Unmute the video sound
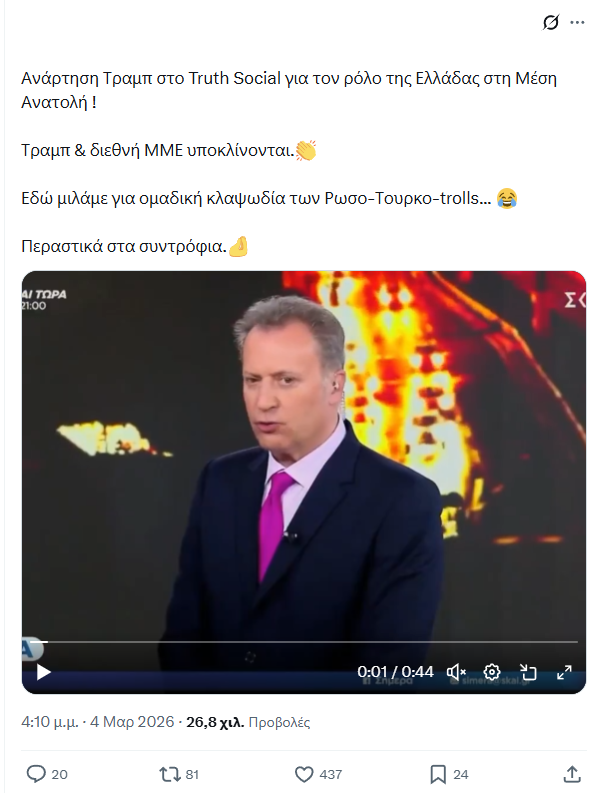 click(x=456, y=672)
